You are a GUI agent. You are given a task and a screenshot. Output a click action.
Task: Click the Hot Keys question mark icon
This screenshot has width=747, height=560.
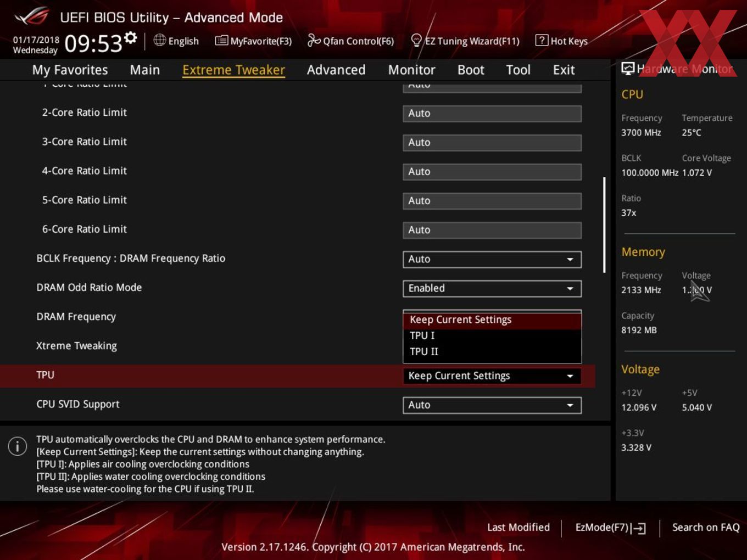(x=542, y=40)
